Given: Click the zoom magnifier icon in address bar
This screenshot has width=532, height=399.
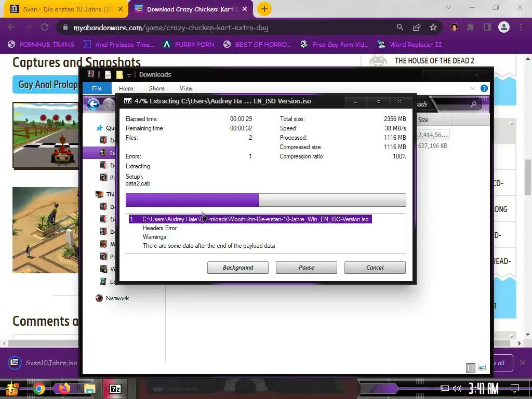Looking at the screenshot, I should coord(400,27).
